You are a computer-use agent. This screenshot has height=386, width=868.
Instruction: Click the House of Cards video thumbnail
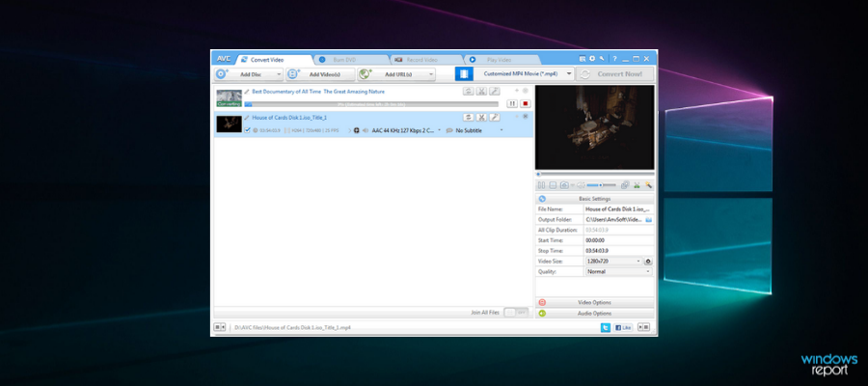coord(230,124)
